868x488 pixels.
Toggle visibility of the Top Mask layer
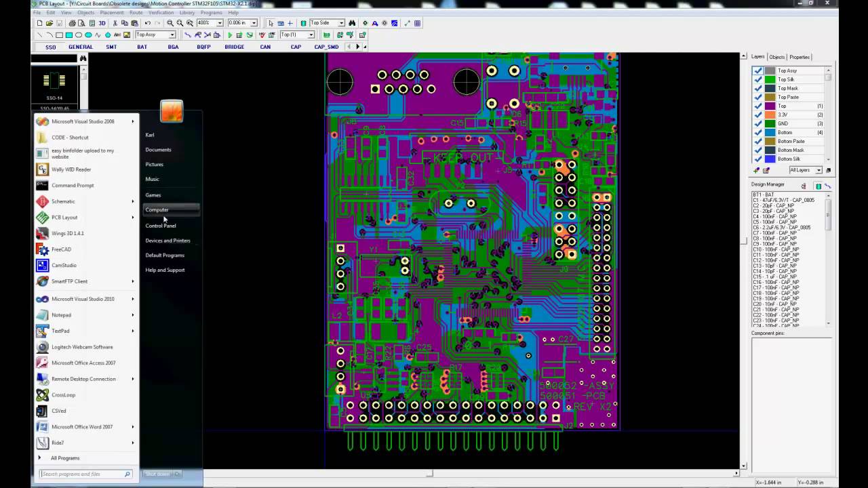click(x=758, y=88)
